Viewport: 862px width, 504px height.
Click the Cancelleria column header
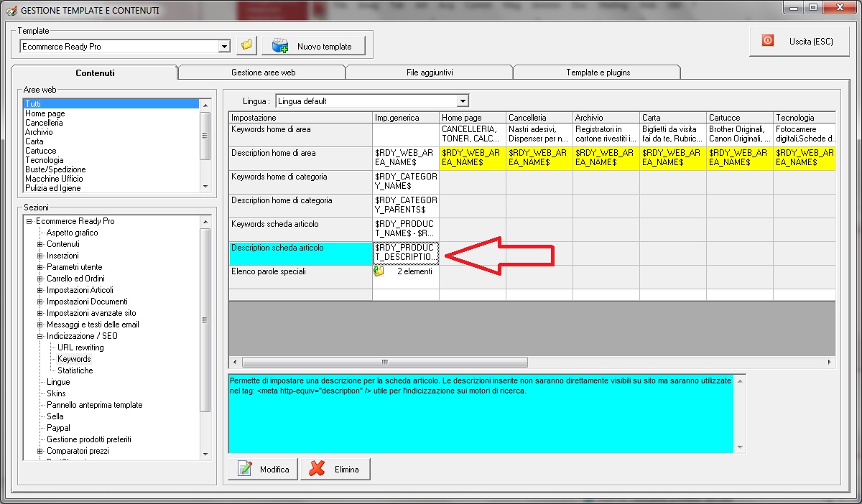pos(539,118)
